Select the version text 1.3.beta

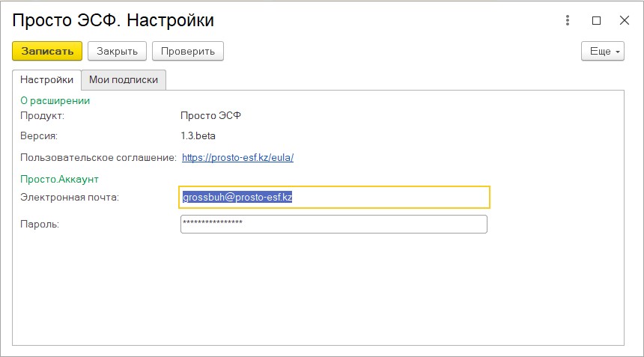pos(198,135)
